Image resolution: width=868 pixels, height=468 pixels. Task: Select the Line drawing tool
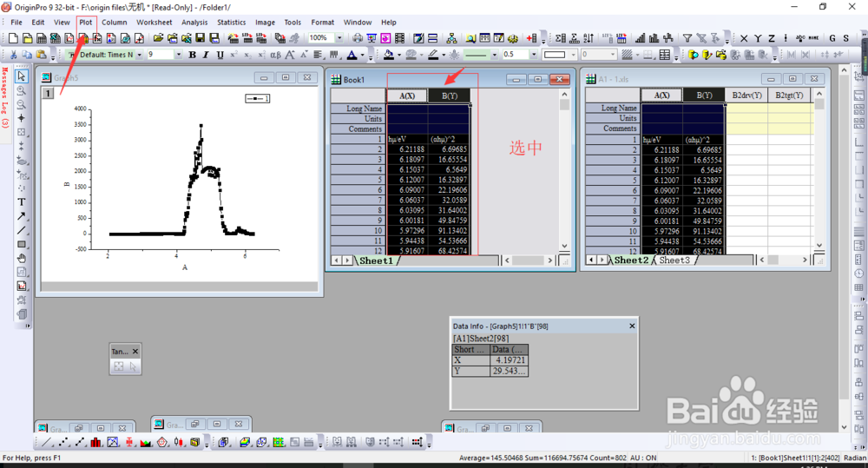(21, 230)
